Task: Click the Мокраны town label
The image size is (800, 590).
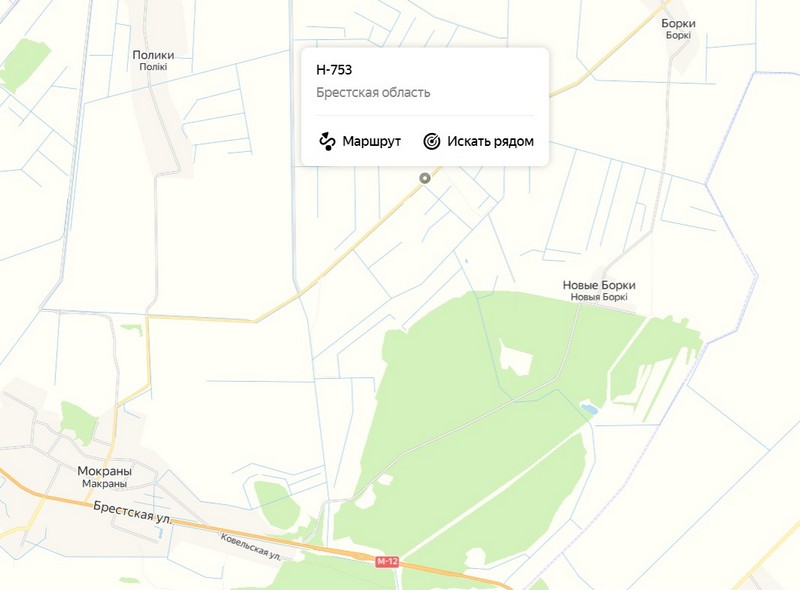Action: 105,471
